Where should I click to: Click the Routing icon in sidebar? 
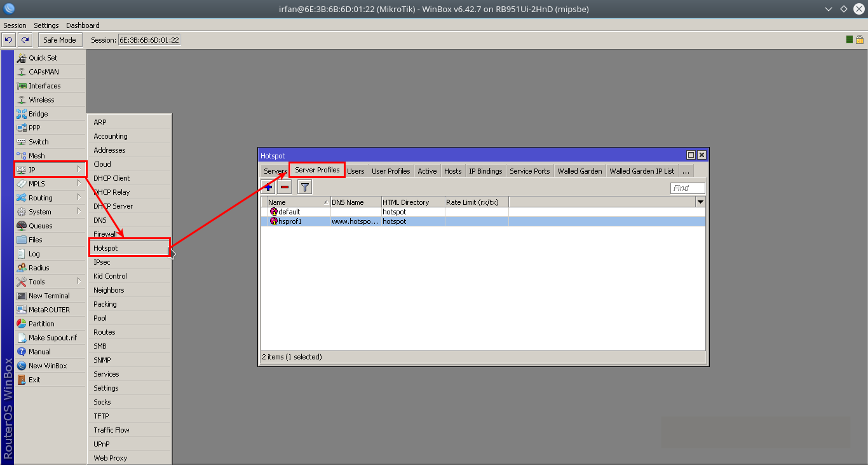coord(22,198)
